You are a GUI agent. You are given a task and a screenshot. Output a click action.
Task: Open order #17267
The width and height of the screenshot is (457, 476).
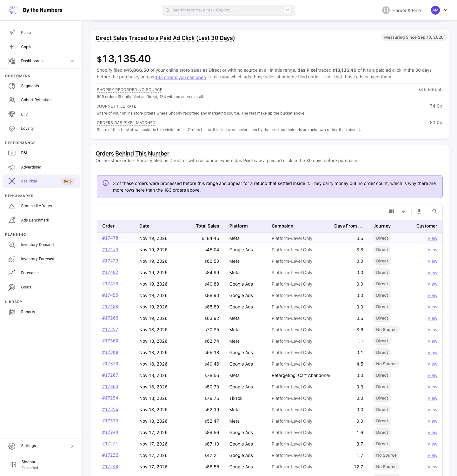[110, 375]
